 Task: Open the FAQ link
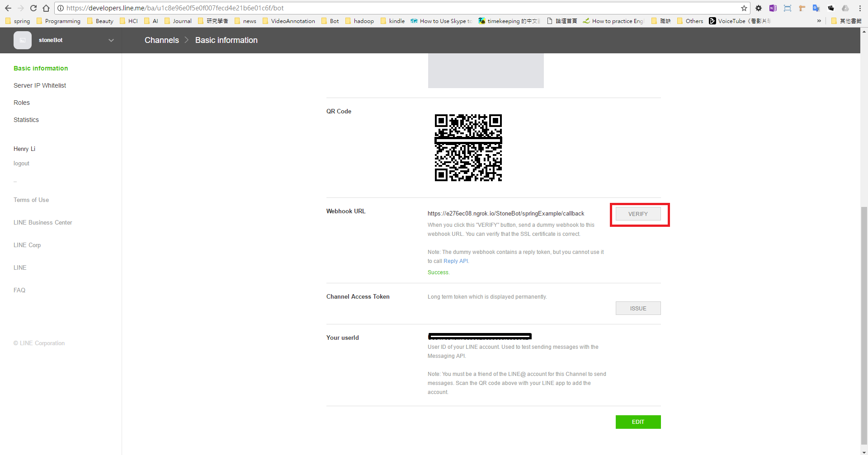coord(19,290)
